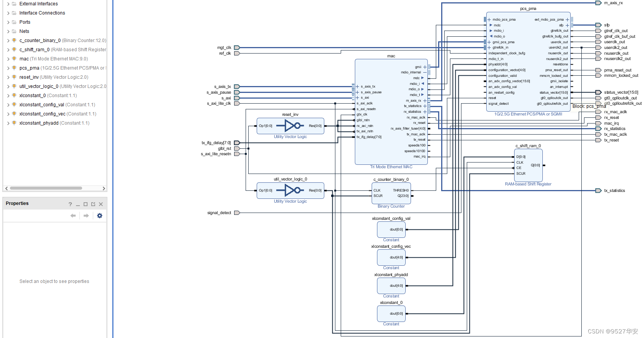644x338 pixels.
Task: Click the Tri Mode Ethernet MAC label
Action: tap(391, 167)
